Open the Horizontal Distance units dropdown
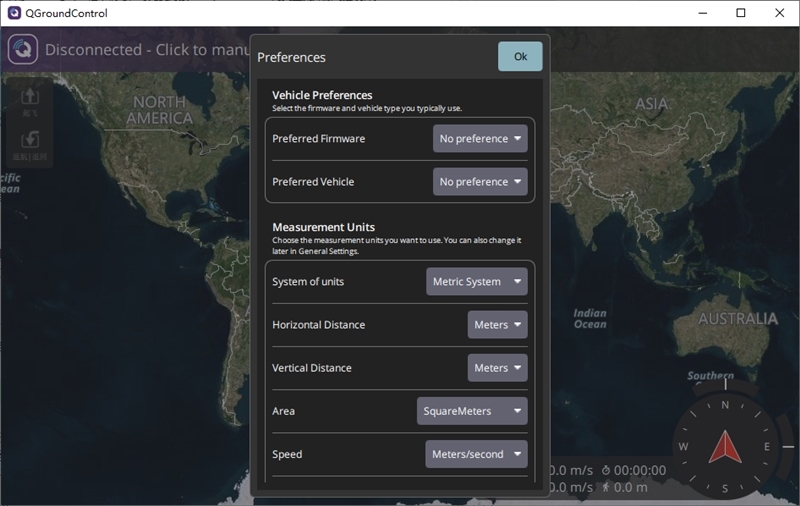Screen dimensions: 800x506 497,324
